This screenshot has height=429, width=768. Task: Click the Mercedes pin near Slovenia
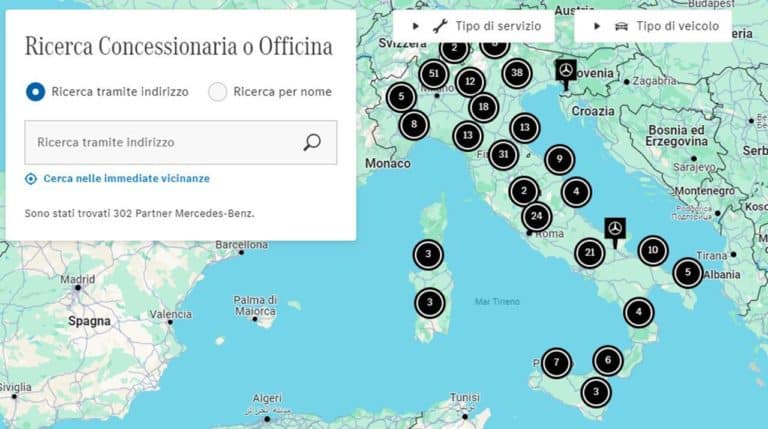coord(566,73)
